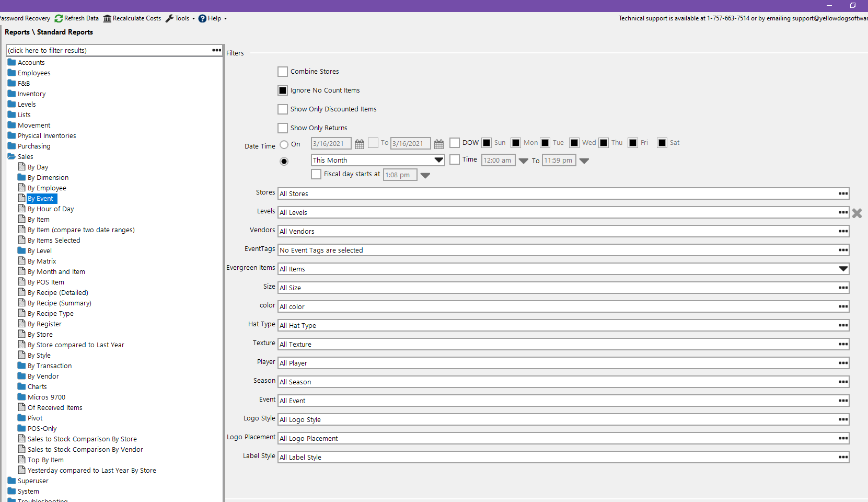Open the fiscal day start time dropdown
Viewport: 868px width, 502px height.
pyautogui.click(x=425, y=176)
